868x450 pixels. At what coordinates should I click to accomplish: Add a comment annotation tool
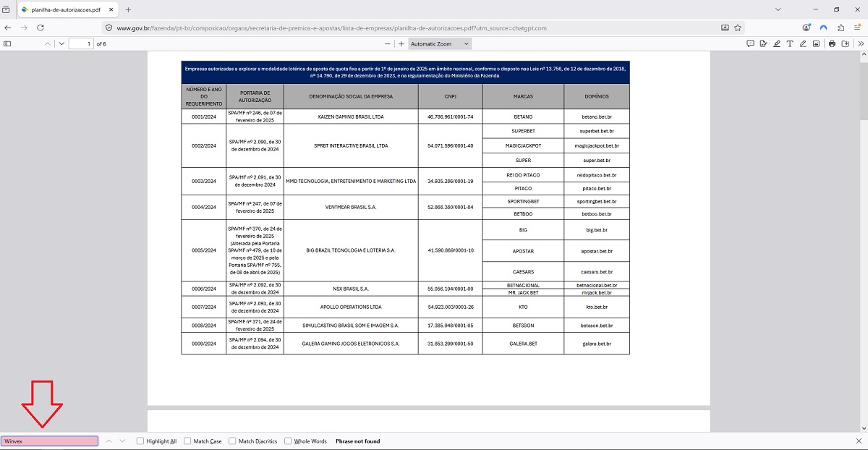click(x=749, y=43)
